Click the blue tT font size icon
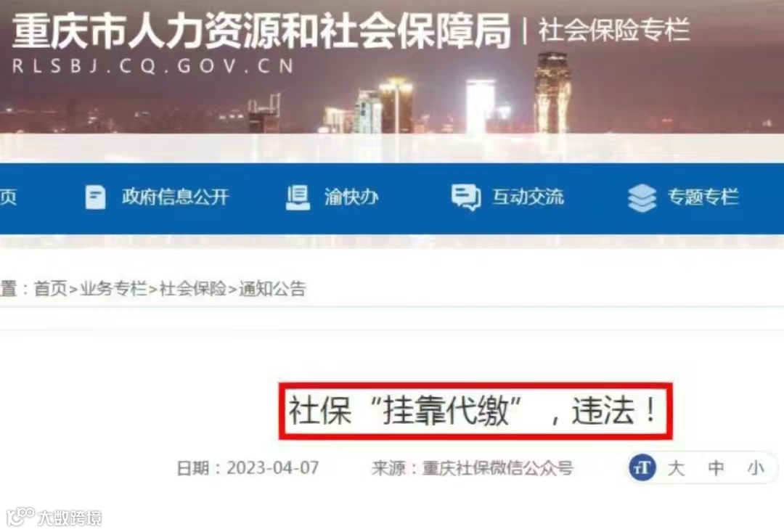The image size is (784, 532). click(x=642, y=468)
